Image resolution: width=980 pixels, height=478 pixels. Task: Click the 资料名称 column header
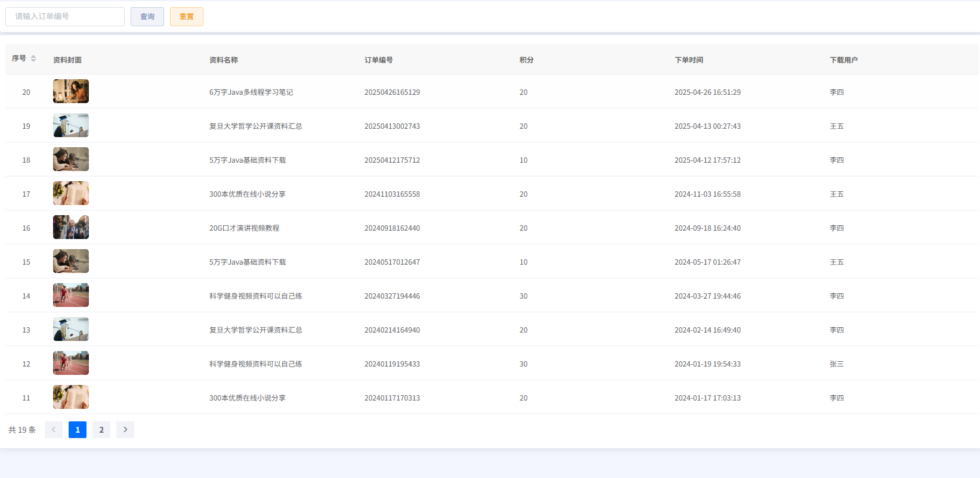[x=224, y=60]
